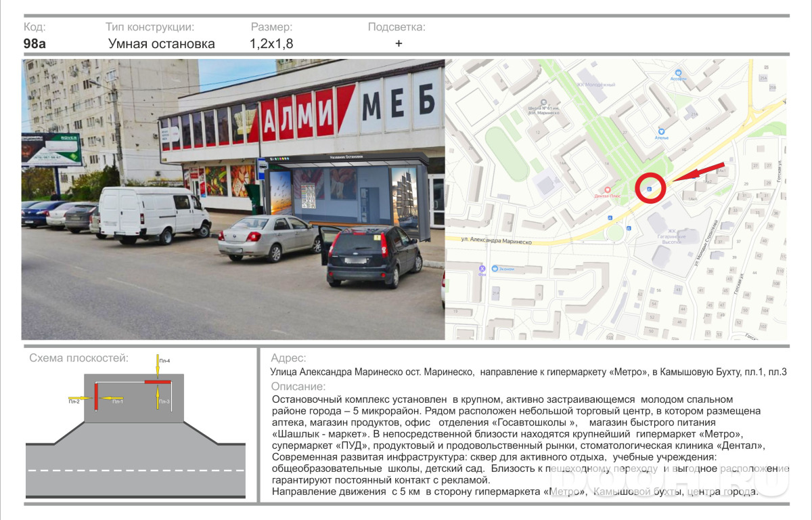
Task: Select the Эконом supermarket icon on map
Action: [x=495, y=268]
